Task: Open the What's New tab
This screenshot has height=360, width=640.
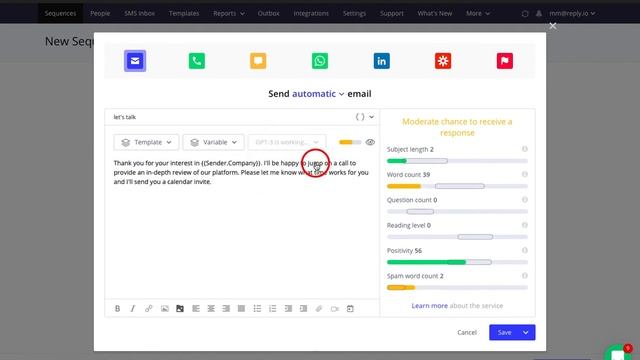Action: coord(435,13)
